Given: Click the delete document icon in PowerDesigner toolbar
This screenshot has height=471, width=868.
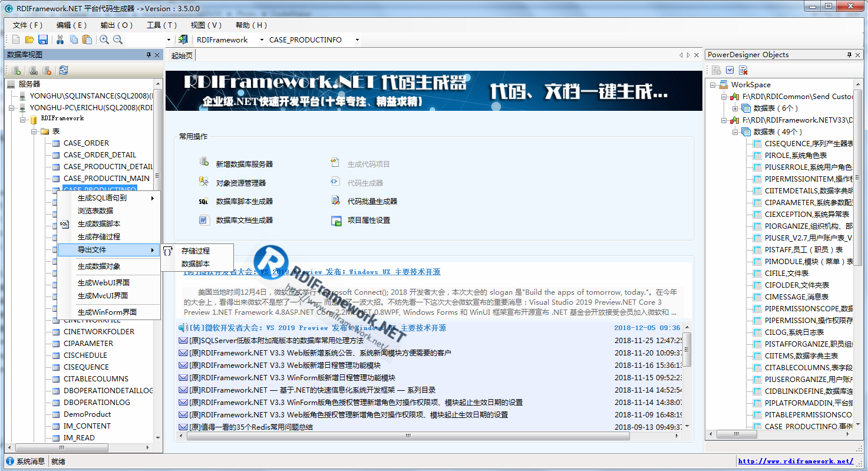Looking at the screenshot, I should 743,70.
